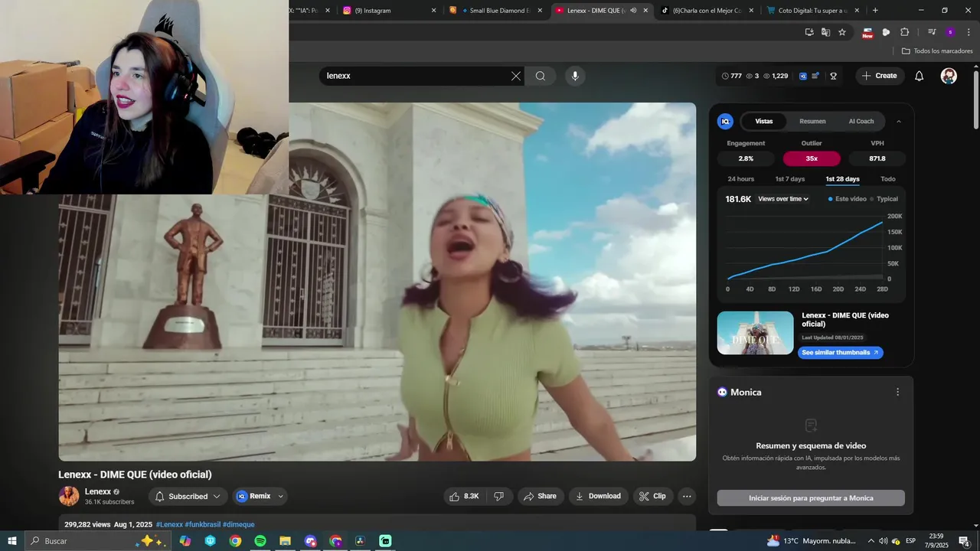Switch to the Coto Digital browser tab
The height and width of the screenshot is (551, 980).
(813, 11)
